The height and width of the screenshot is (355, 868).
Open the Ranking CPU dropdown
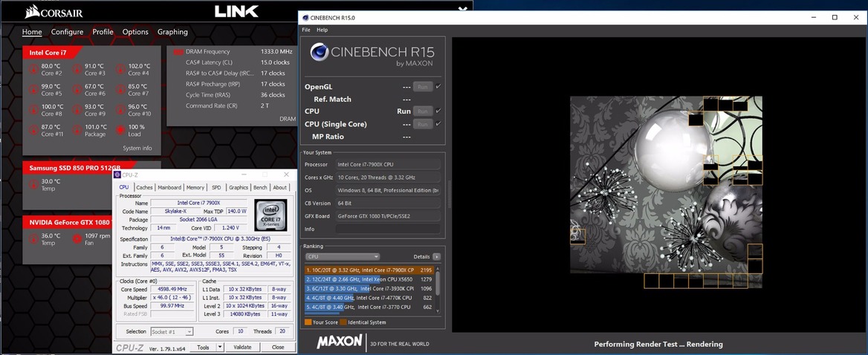point(343,256)
